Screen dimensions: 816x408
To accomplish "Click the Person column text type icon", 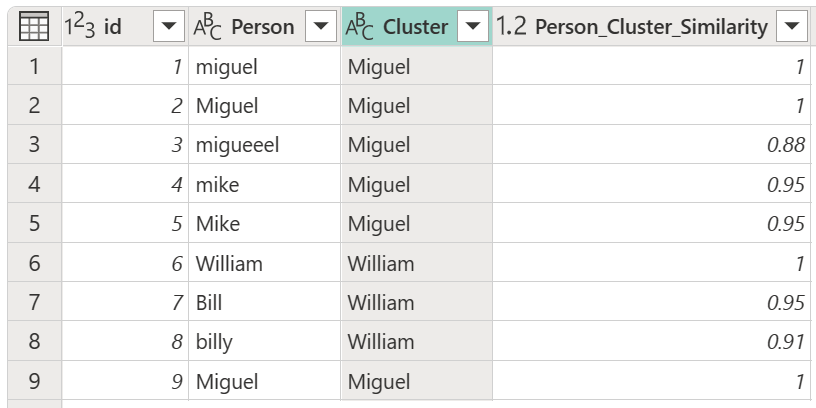I will pyautogui.click(x=208, y=28).
